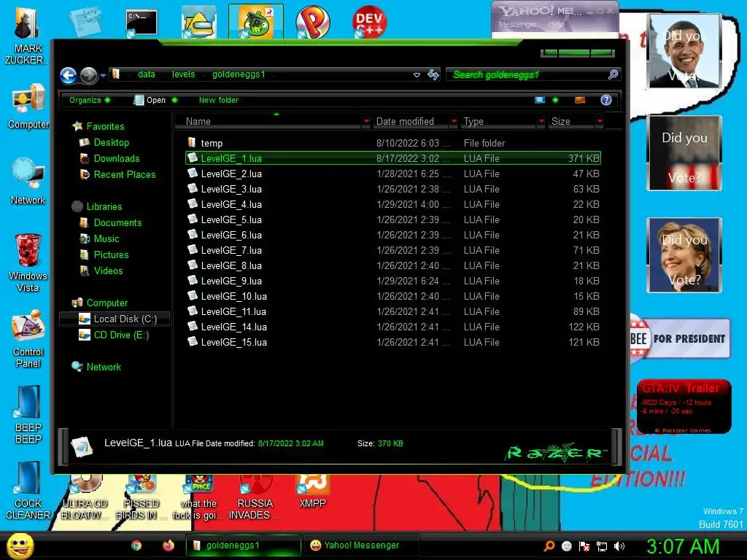Click the 'goldeneggs1' breadcrumb in address bar
This screenshot has width=747, height=560.
coord(239,74)
